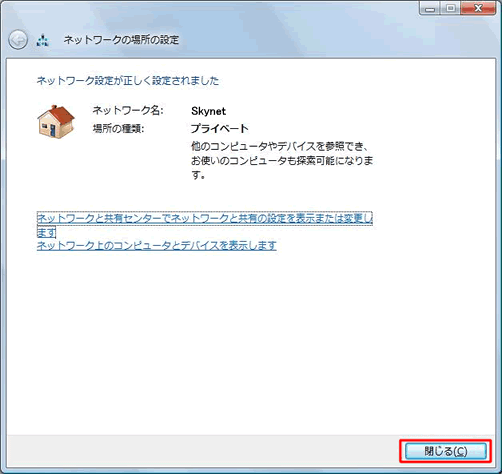Image resolution: width=502 pixels, height=474 pixels.
Task: Close the window using the red X
Action: pyautogui.click(x=478, y=8)
